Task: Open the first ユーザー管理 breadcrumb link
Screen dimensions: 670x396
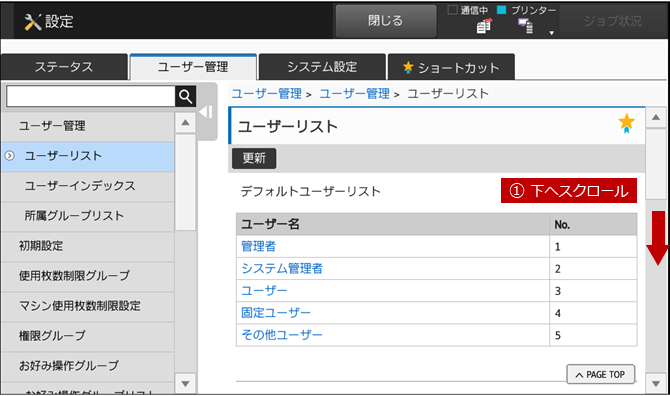Action: tap(267, 94)
